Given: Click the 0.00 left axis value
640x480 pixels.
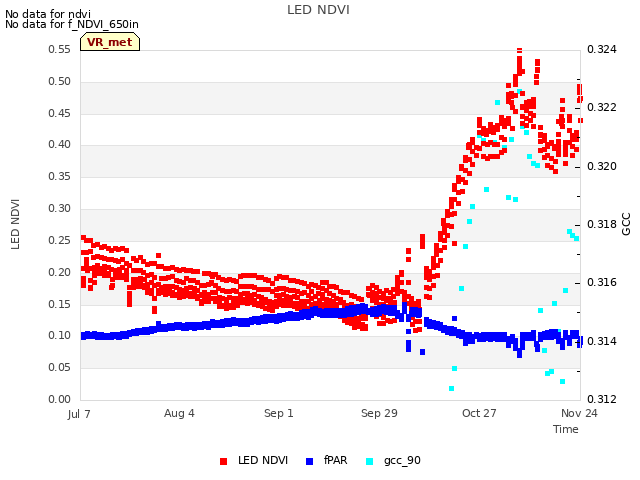Looking at the screenshot, I should point(60,399).
